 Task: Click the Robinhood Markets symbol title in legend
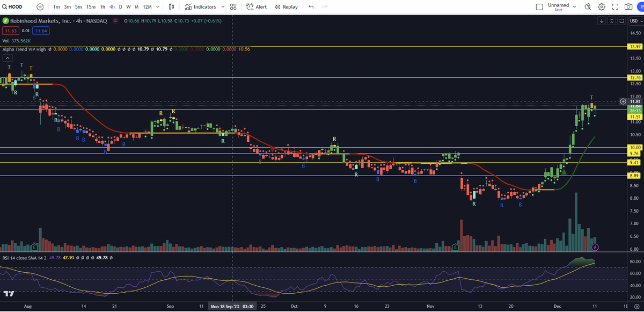click(59, 21)
